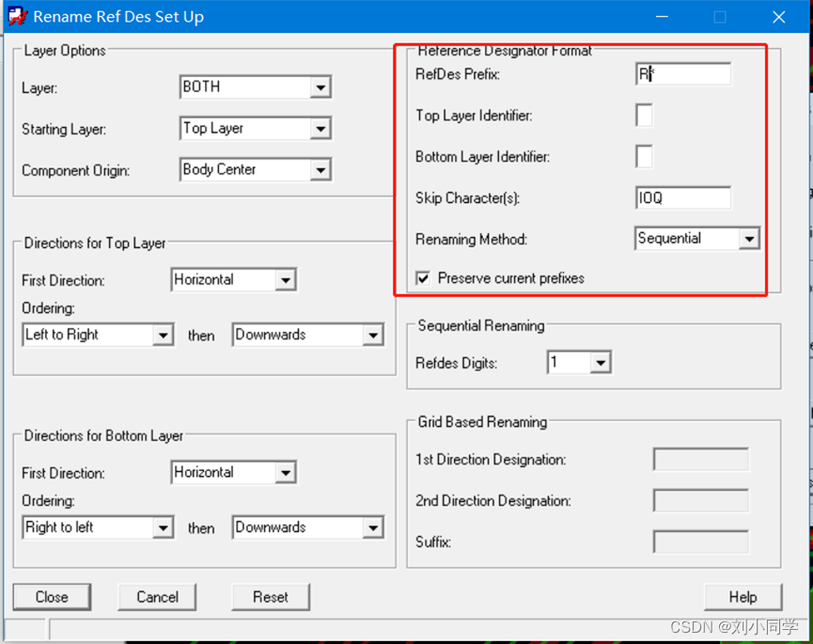Click the Skip Character(s) field

[x=682, y=198]
